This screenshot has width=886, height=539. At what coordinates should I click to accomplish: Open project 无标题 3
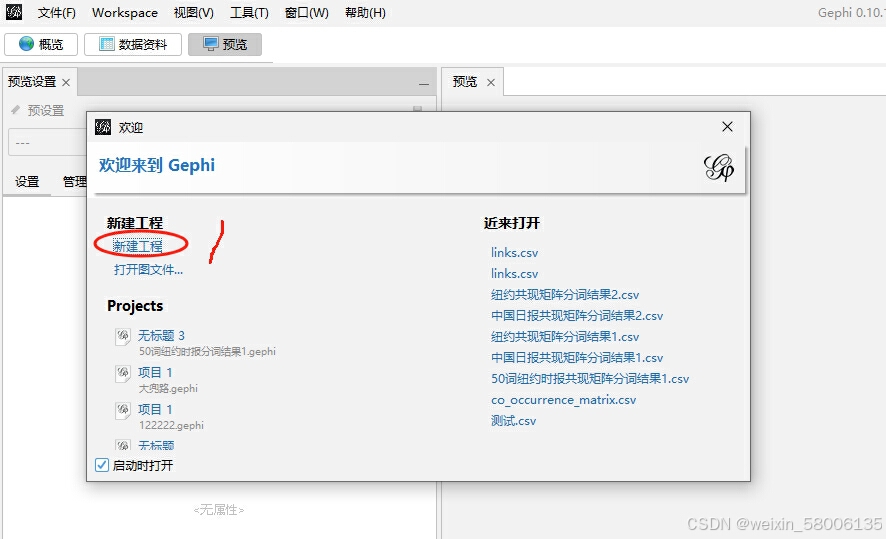[x=161, y=336]
